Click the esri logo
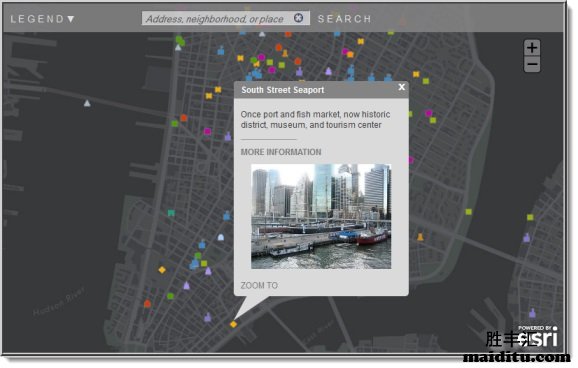 point(537,336)
